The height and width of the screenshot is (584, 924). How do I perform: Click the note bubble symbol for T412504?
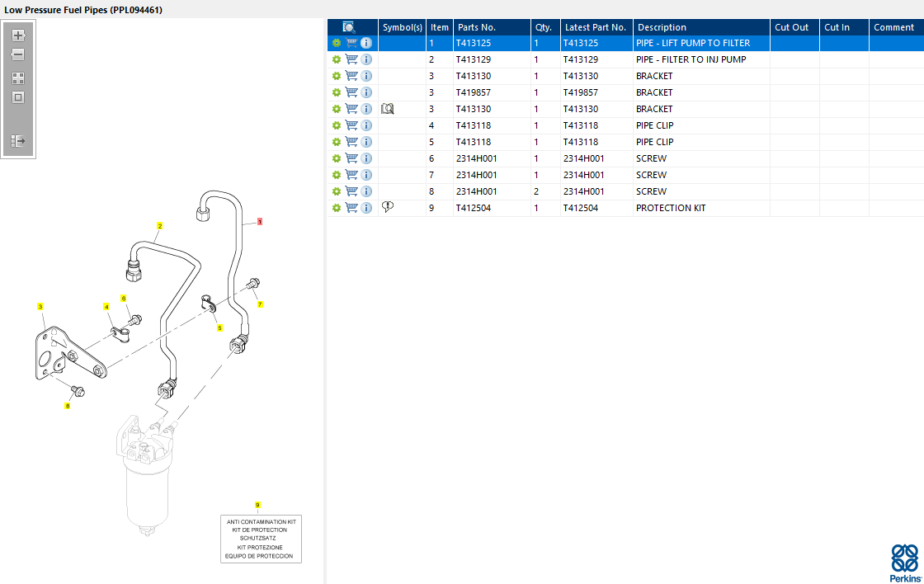pos(388,208)
